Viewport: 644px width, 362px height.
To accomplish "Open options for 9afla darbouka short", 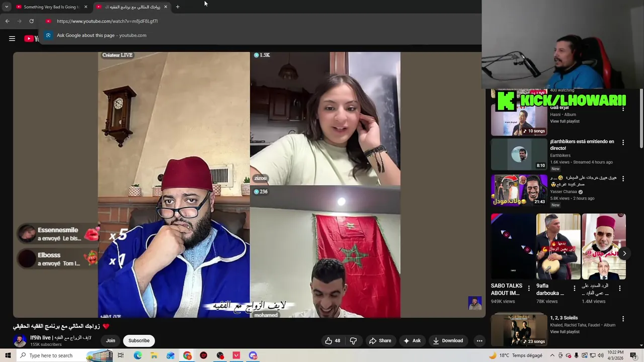I will [x=574, y=289].
